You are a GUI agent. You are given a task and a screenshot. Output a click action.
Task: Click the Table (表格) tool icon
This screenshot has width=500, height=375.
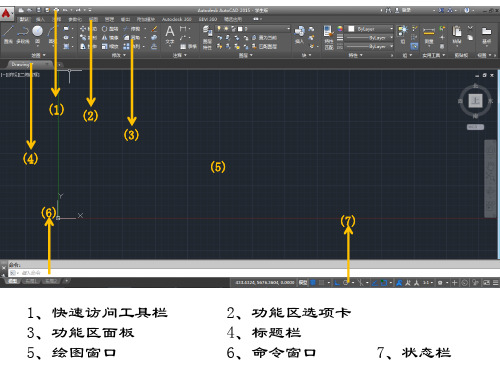tap(189, 46)
